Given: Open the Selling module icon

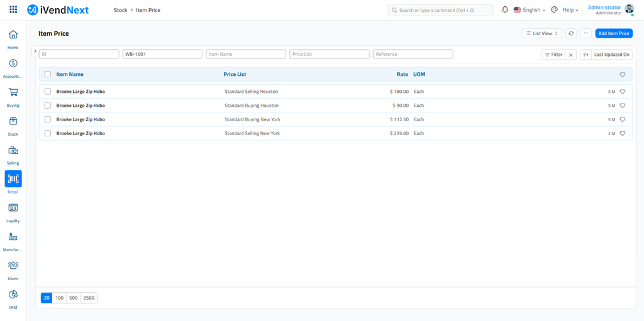Looking at the screenshot, I should pyautogui.click(x=13, y=150).
